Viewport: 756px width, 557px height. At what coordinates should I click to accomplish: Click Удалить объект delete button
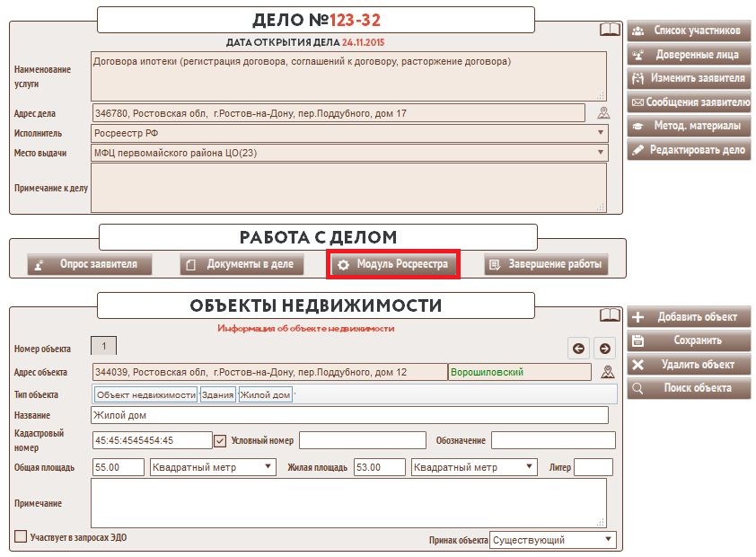(688, 365)
